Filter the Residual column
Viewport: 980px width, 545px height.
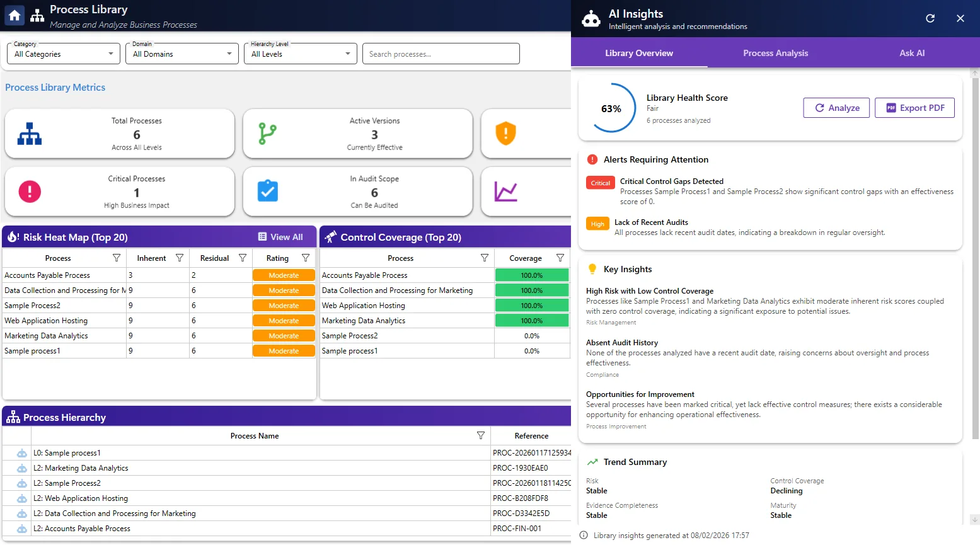(243, 258)
